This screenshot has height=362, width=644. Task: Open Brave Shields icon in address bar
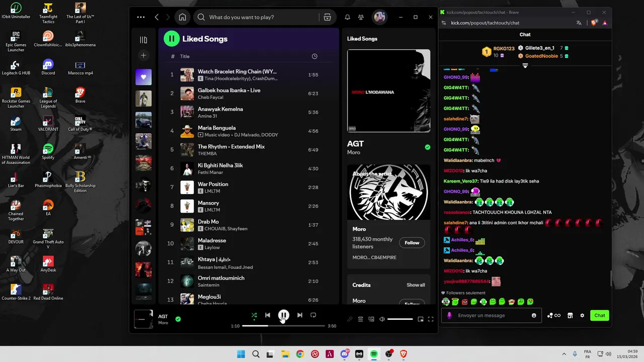coord(594,23)
